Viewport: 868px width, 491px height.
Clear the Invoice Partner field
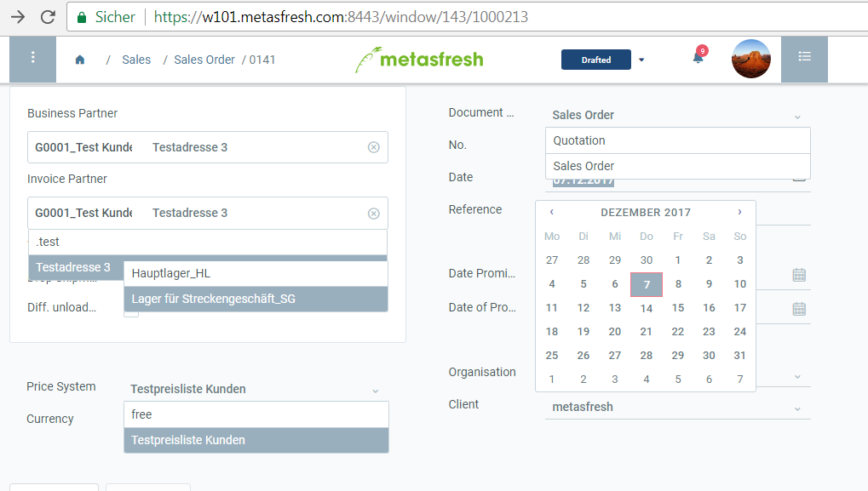pos(374,214)
